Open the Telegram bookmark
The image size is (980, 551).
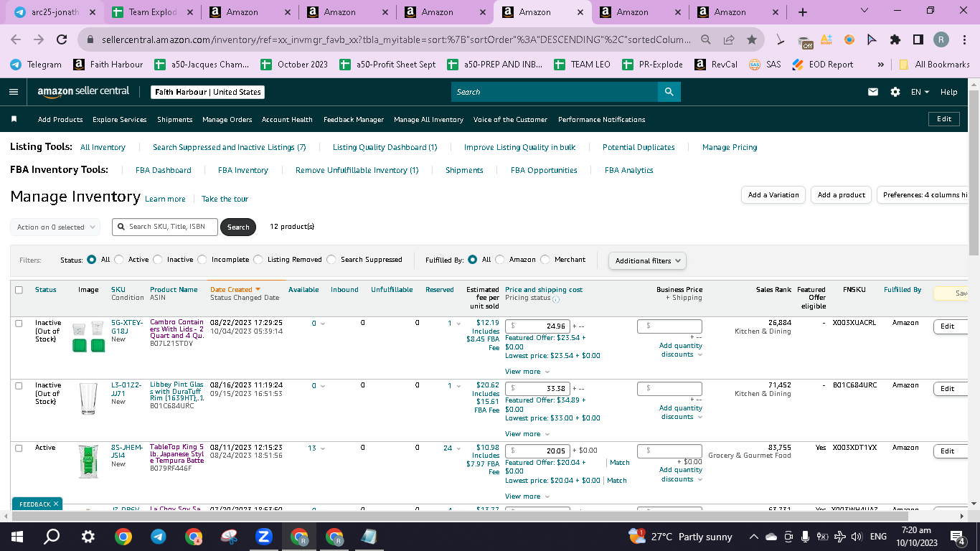pyautogui.click(x=37, y=65)
